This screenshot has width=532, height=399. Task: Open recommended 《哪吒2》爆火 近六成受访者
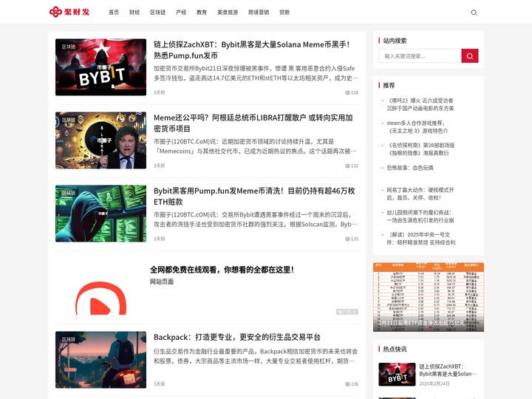pyautogui.click(x=420, y=104)
